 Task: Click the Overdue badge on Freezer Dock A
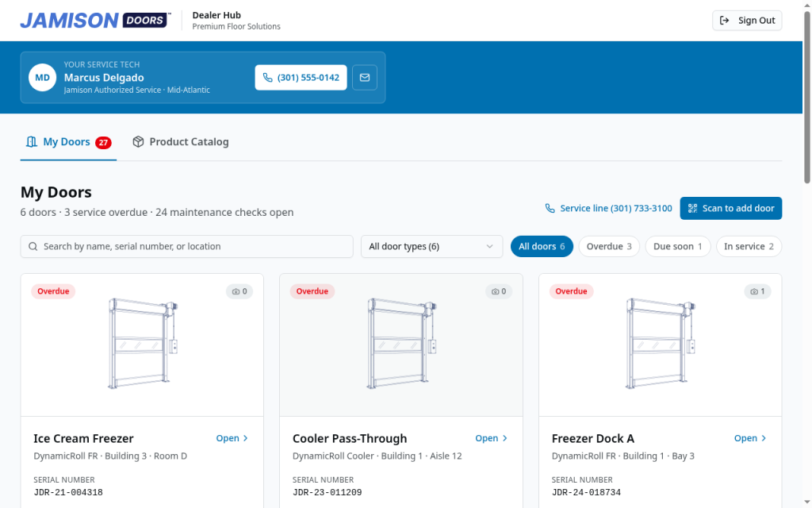[x=571, y=291]
